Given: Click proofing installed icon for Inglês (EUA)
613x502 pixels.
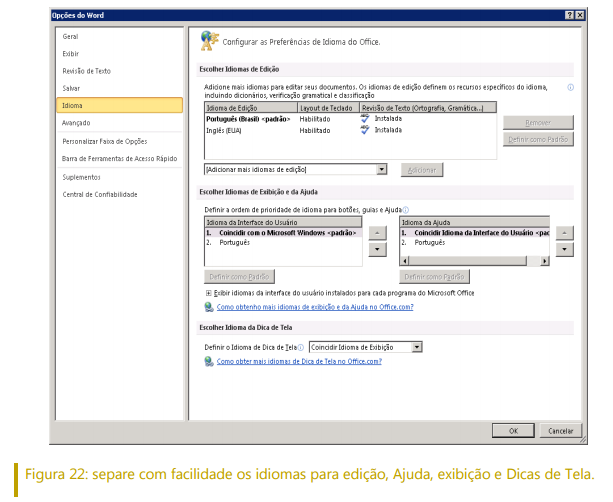Looking at the screenshot, I should point(365,129).
